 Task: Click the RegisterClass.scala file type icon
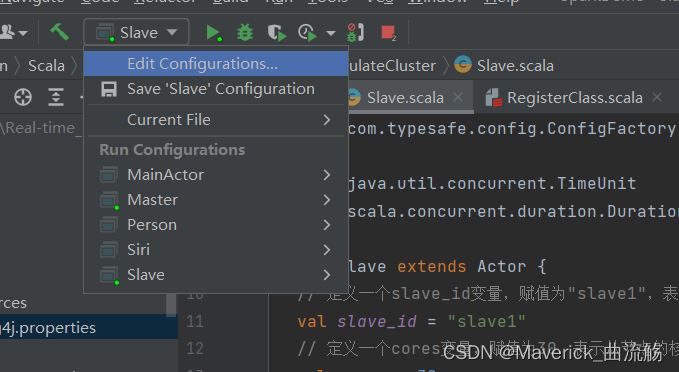(493, 98)
